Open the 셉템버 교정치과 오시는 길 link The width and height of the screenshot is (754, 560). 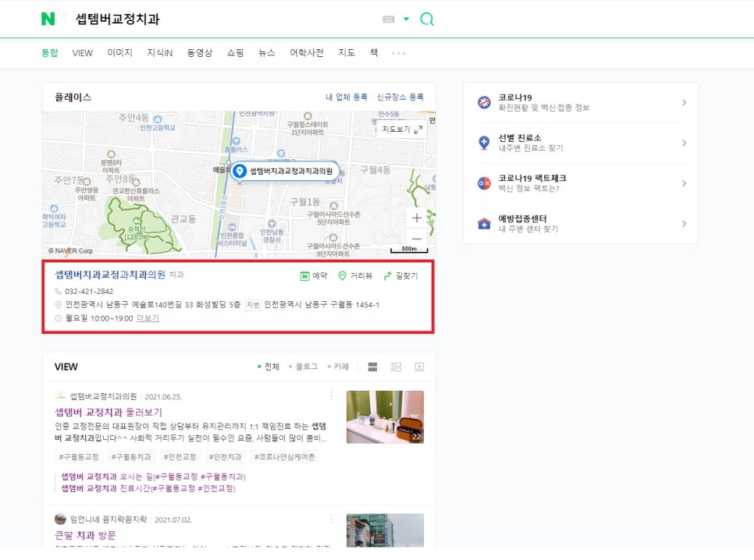[153, 477]
